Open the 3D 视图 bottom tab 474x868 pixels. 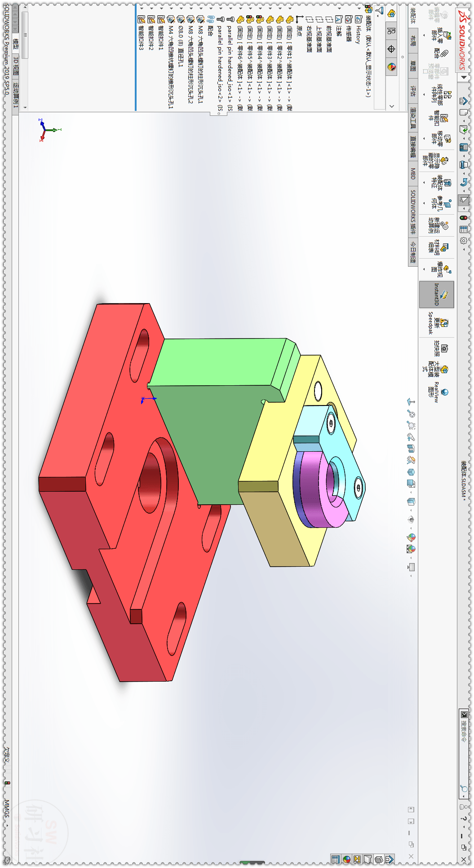tap(16, 66)
